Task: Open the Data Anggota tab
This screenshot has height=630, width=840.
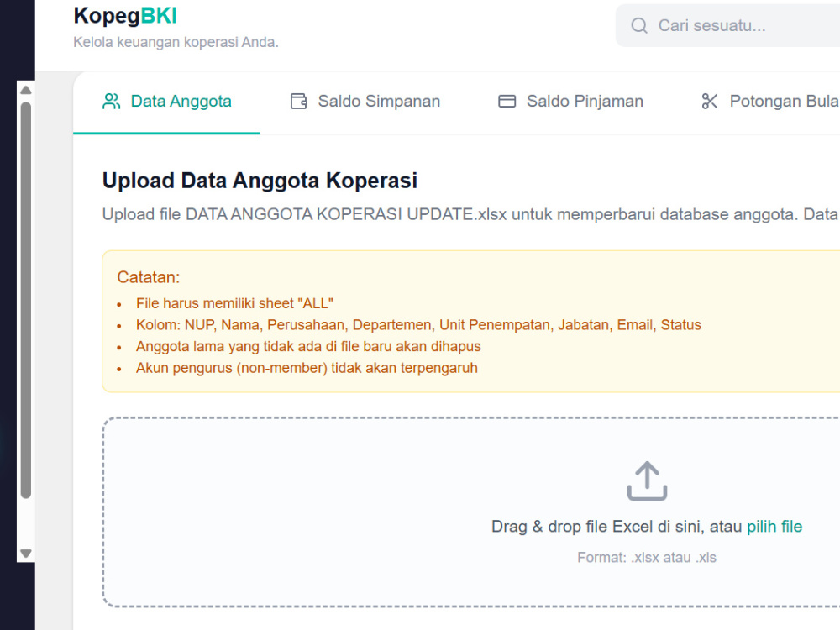Action: click(x=166, y=102)
